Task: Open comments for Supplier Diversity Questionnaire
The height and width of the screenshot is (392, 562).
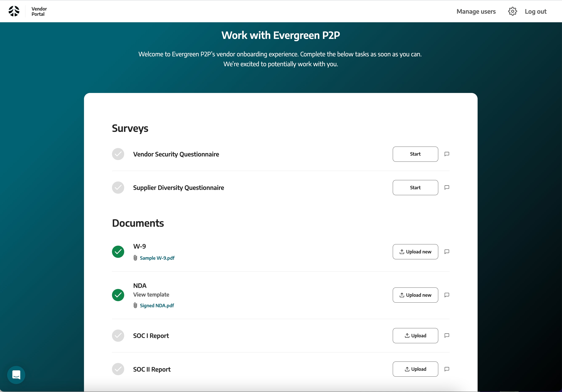Action: click(447, 188)
